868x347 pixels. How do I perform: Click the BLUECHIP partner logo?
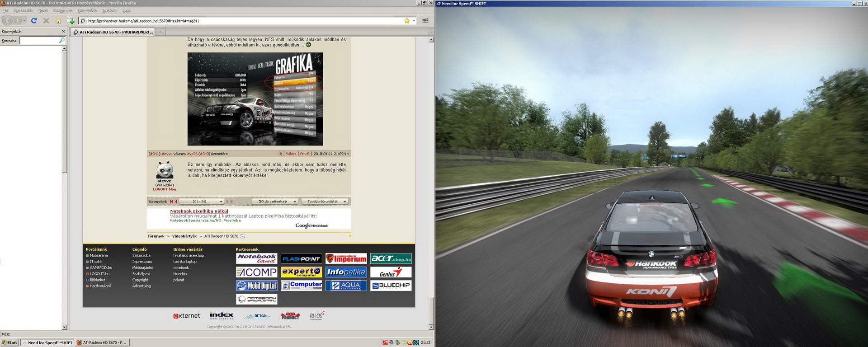click(391, 286)
